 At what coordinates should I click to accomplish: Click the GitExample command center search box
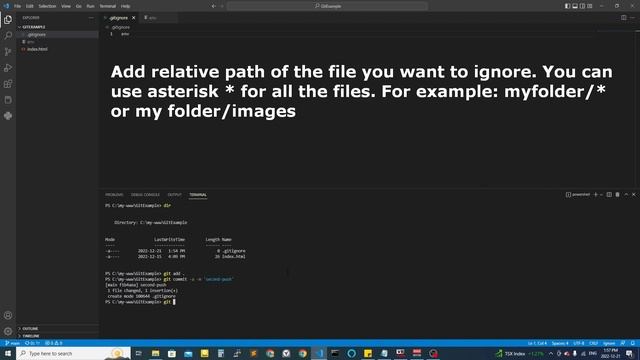click(327, 6)
